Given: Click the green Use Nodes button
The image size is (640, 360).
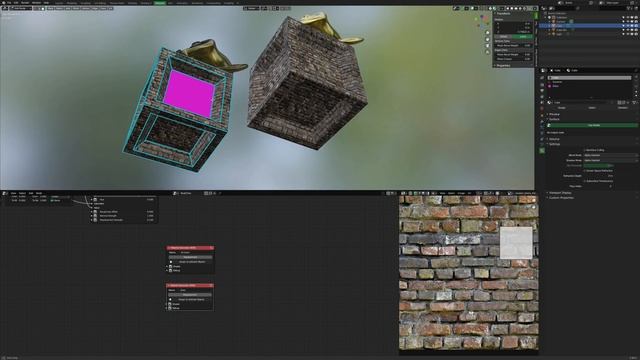Looking at the screenshot, I should 593,125.
